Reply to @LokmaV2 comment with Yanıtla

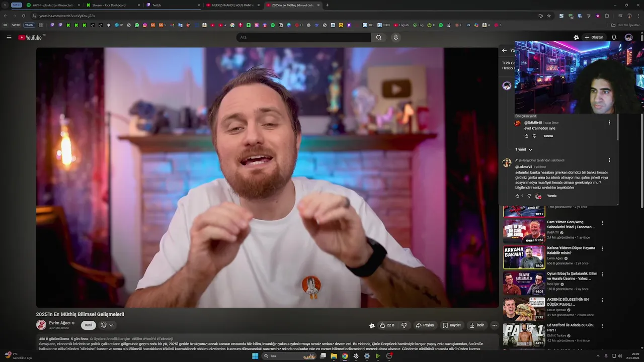552,196
